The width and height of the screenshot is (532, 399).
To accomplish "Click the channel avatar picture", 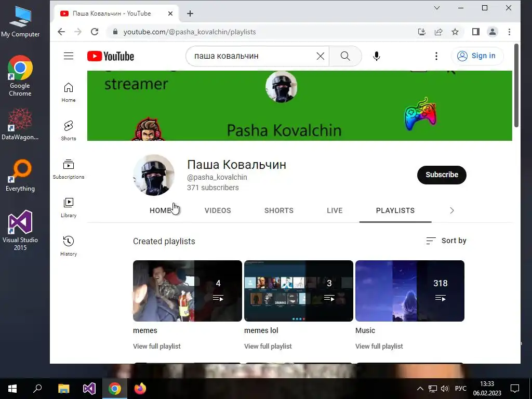I will point(154,175).
